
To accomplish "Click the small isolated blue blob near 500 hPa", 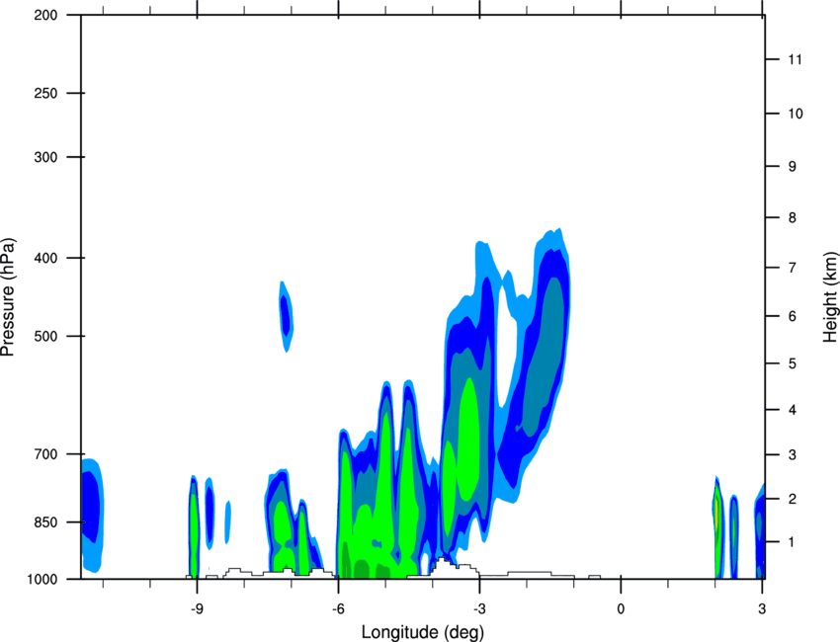I will tap(286, 316).
